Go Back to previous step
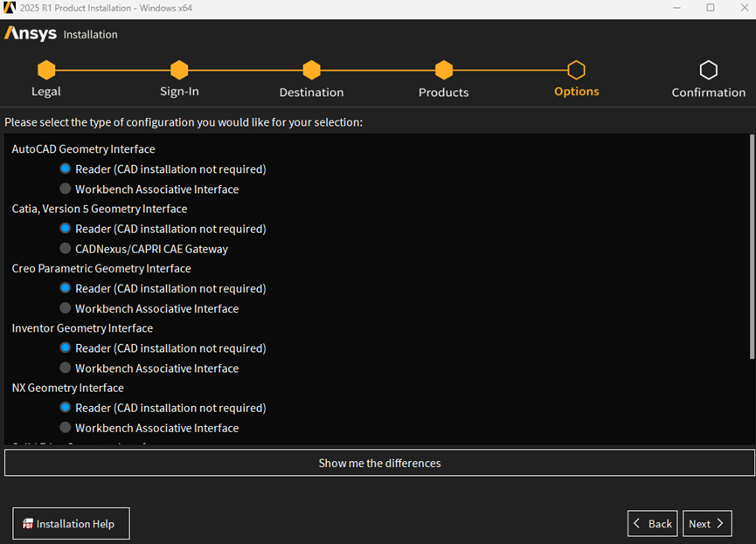 652,523
